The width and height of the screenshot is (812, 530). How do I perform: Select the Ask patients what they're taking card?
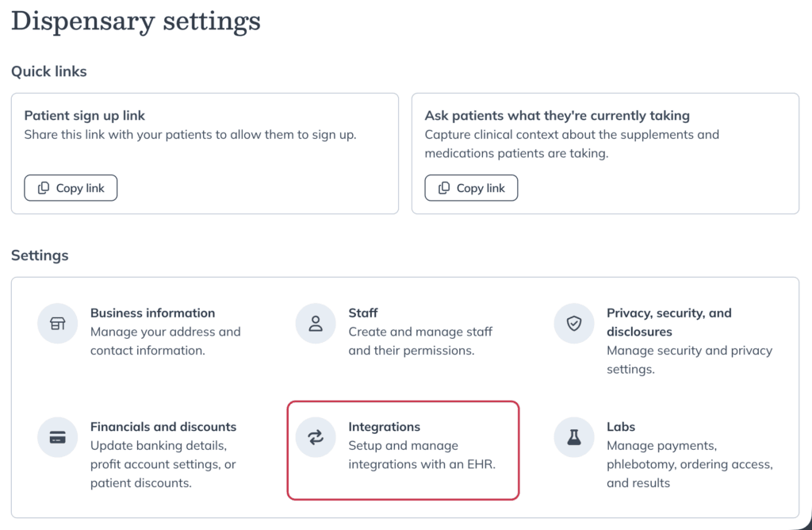point(605,153)
